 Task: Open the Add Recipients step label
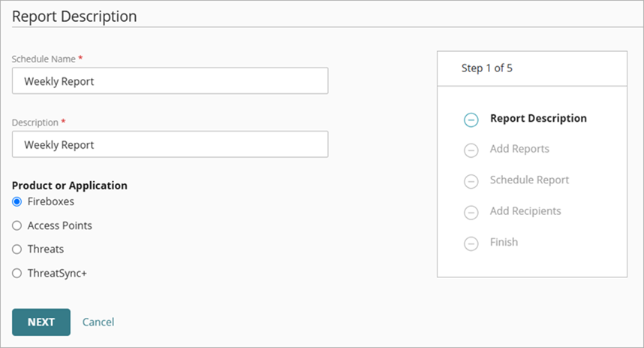point(525,211)
